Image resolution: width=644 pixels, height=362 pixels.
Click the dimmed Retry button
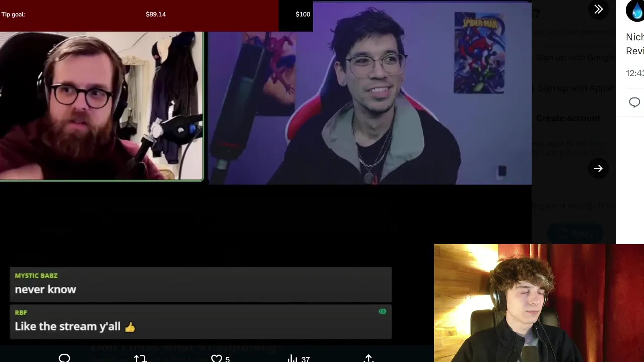click(576, 233)
